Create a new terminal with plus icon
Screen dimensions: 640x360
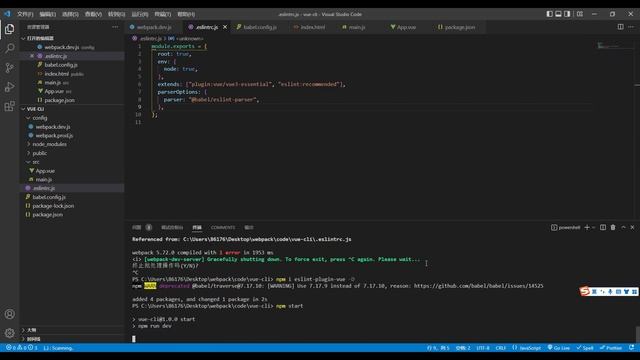coord(587,227)
